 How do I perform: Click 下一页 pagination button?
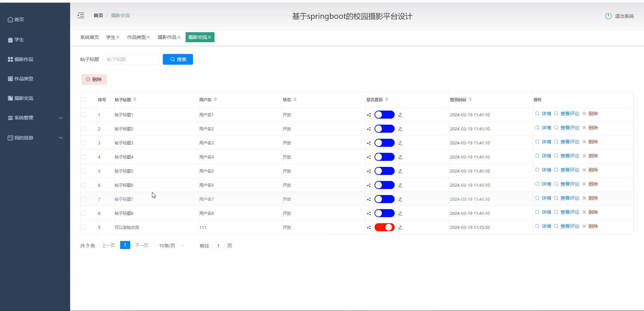point(142,246)
